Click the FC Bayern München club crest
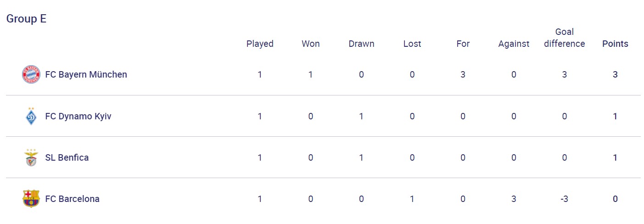644x224 pixels. click(31, 74)
